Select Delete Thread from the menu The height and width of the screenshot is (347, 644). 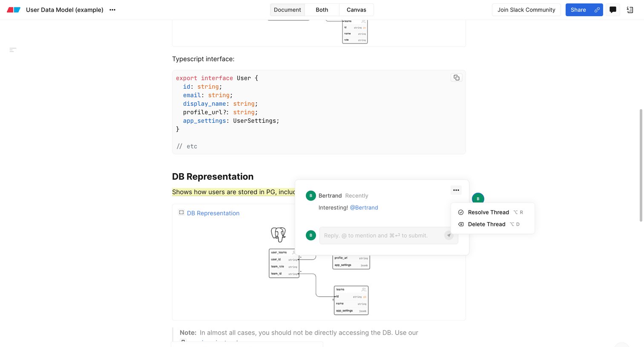(x=493, y=224)
